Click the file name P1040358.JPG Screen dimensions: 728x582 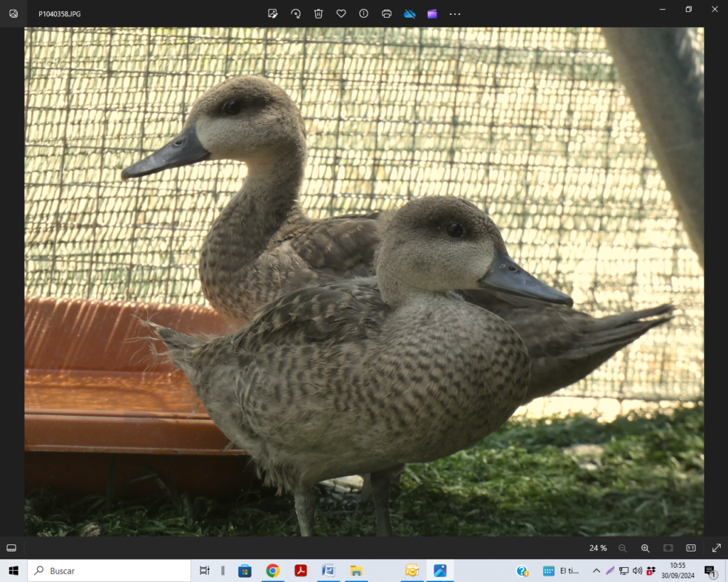[x=60, y=14]
